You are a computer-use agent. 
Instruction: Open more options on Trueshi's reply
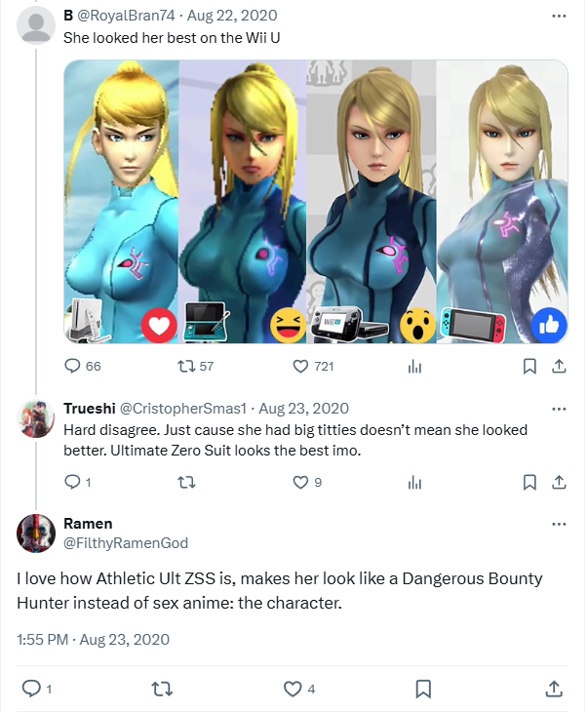(559, 409)
